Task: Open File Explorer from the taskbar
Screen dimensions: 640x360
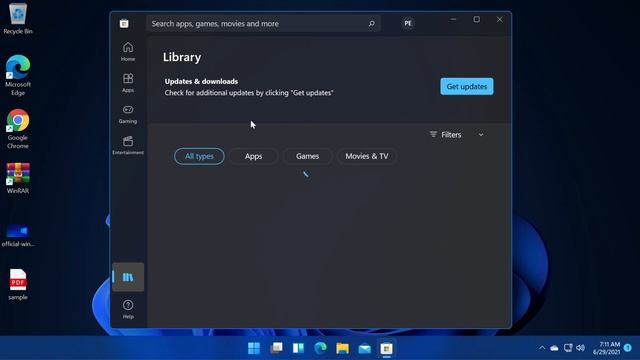Action: [342, 348]
